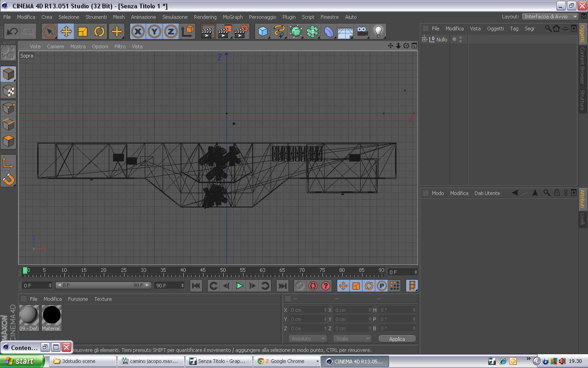Click the Light object icon
The width and height of the screenshot is (588, 368).
(378, 32)
